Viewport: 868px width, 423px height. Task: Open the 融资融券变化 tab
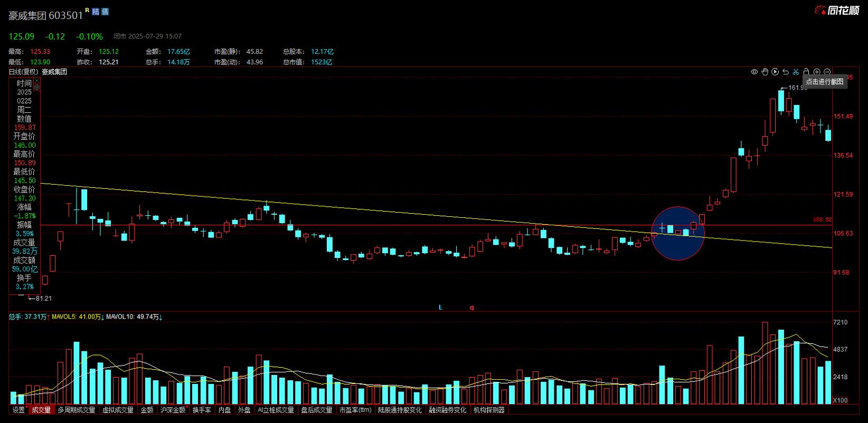[x=448, y=410]
